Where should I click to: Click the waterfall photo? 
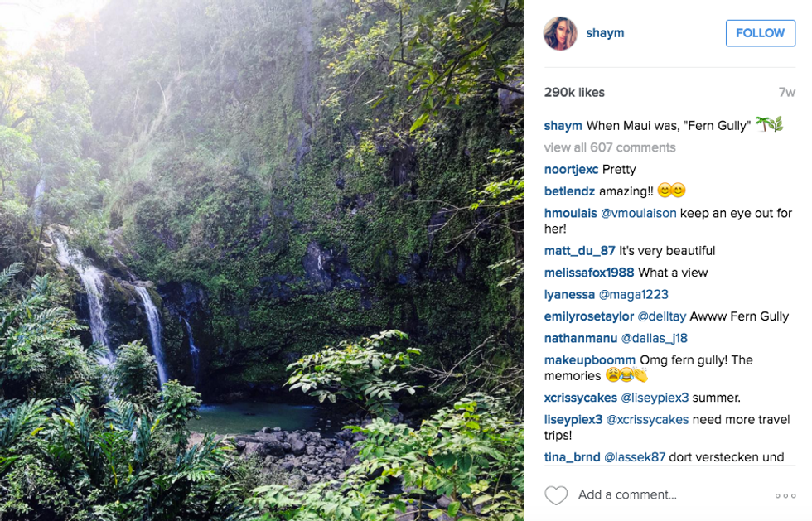click(x=262, y=260)
